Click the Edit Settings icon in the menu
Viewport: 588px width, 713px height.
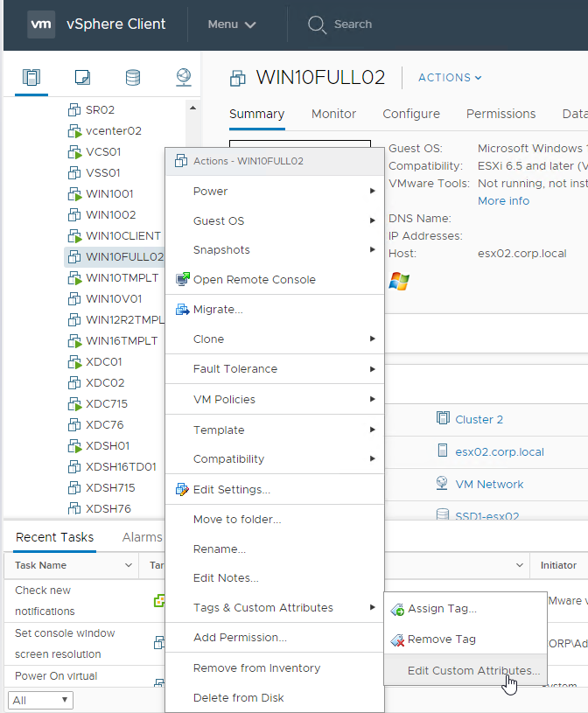(182, 489)
